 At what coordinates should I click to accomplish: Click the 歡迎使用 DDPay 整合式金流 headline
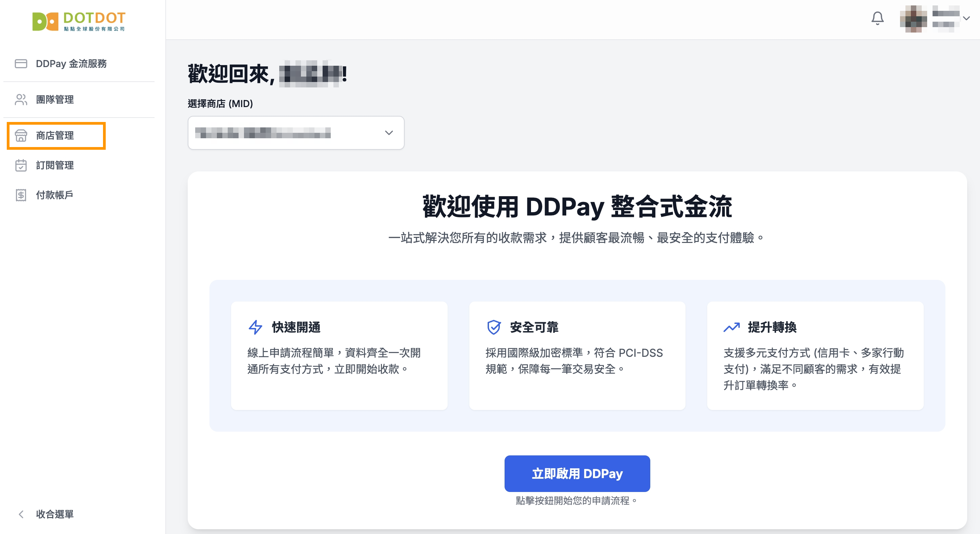[577, 207]
